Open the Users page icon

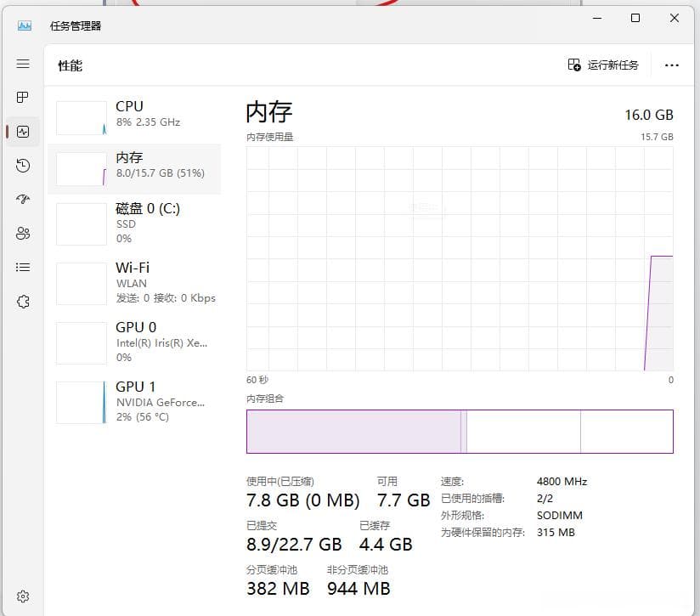(x=23, y=233)
